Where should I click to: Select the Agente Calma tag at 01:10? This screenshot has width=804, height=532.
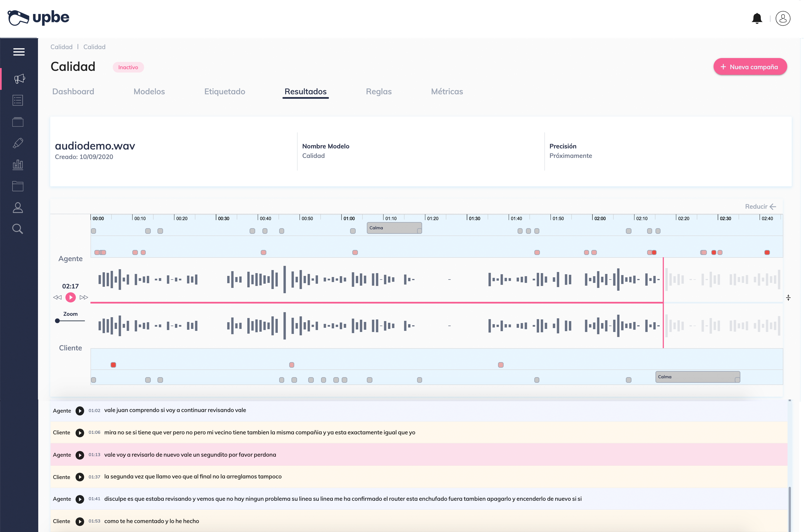pyautogui.click(x=394, y=228)
